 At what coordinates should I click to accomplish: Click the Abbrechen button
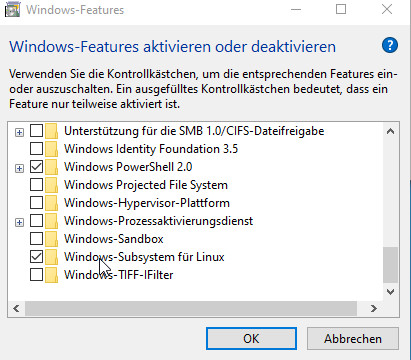coord(353,339)
